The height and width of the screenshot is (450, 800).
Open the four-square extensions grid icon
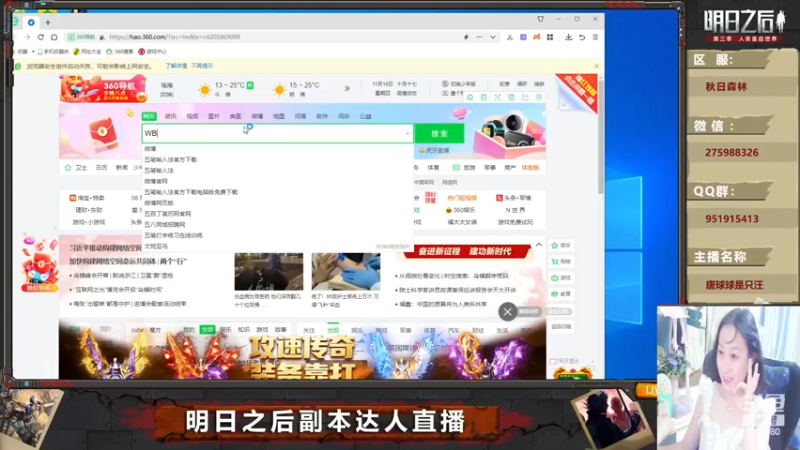click(x=549, y=37)
